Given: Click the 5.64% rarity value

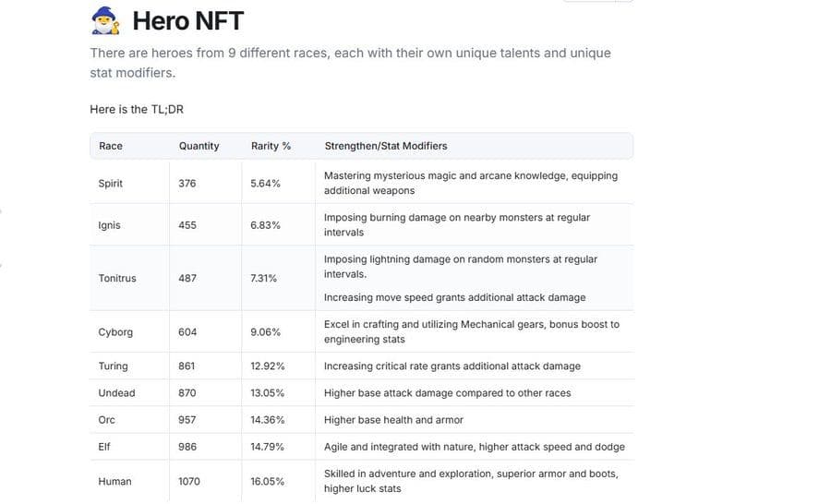Looking at the screenshot, I should [x=266, y=184].
